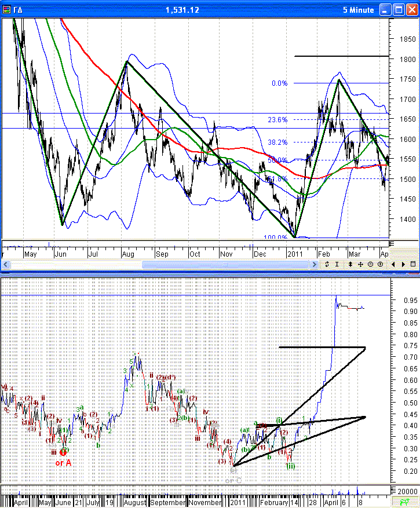Click the last icon at toolbar far right
The width and height of the screenshot is (420, 508).
tap(414, 264)
